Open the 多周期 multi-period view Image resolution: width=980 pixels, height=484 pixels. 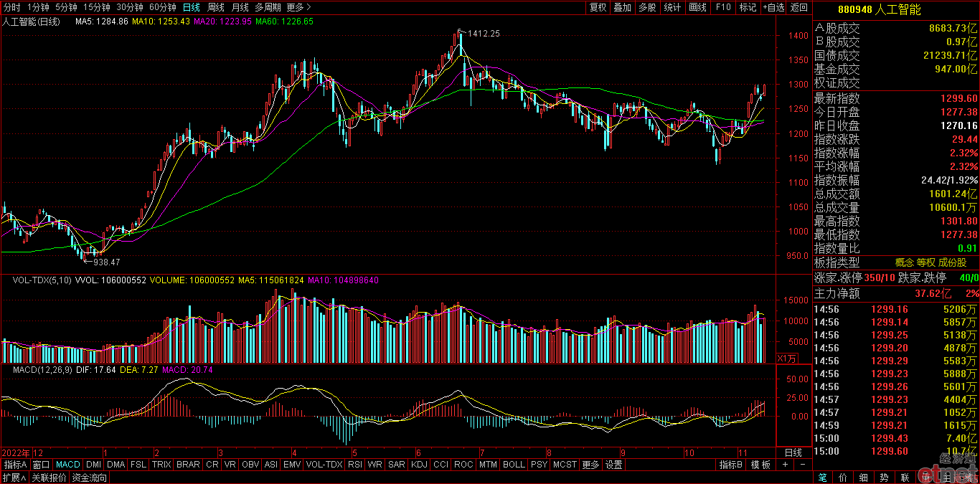268,7
